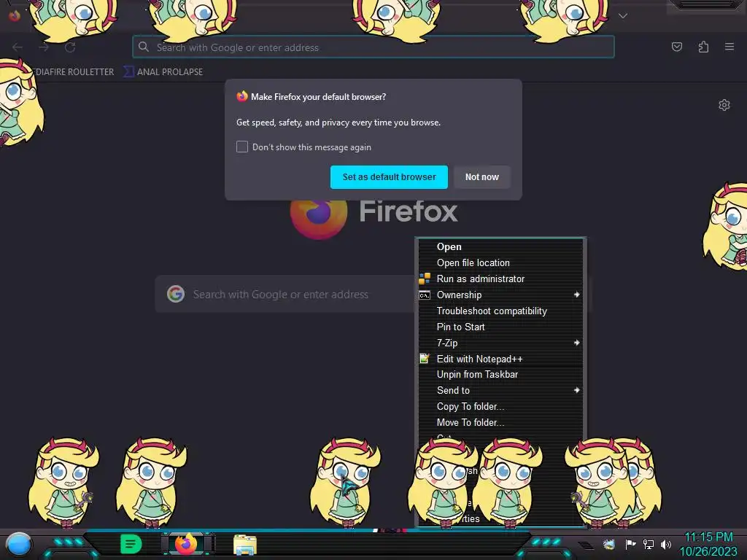Select Open file location menu entry
Screen dimensions: 747x560
(500, 262)
